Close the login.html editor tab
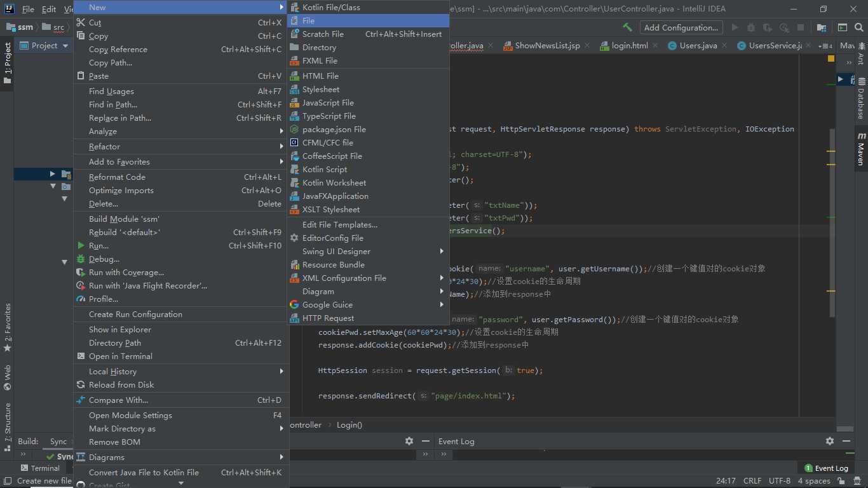868x488 pixels. point(656,46)
